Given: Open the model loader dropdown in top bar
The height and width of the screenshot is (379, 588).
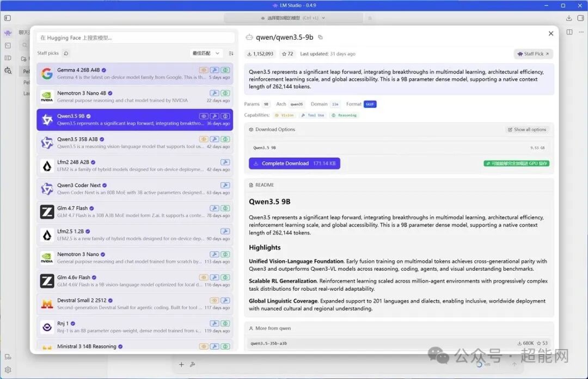Looking at the screenshot, I should tap(293, 18).
